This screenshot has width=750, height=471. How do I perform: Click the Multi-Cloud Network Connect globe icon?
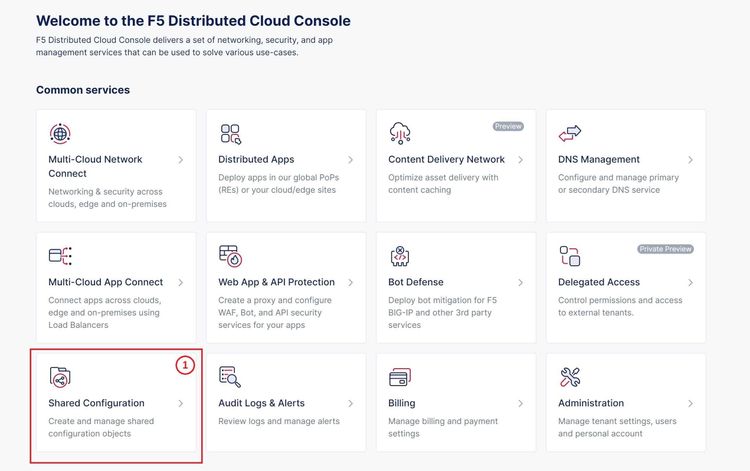pyautogui.click(x=60, y=133)
